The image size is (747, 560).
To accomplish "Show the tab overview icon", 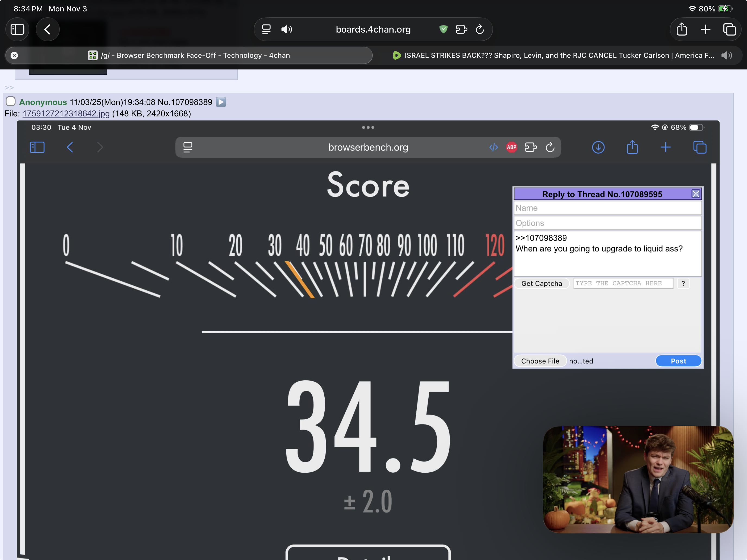I will [x=729, y=29].
